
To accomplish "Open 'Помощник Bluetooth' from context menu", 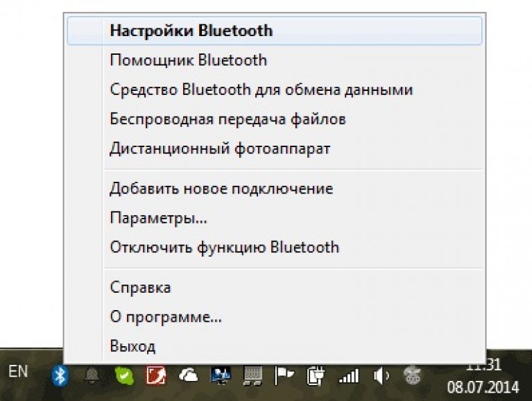I will click(x=188, y=60).
